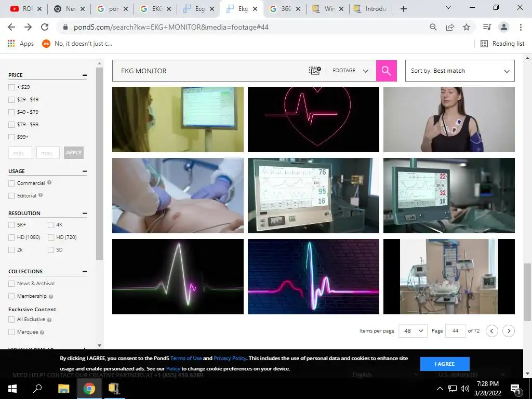
Task: Open the Chrome profile avatar icon
Action: coord(504,27)
